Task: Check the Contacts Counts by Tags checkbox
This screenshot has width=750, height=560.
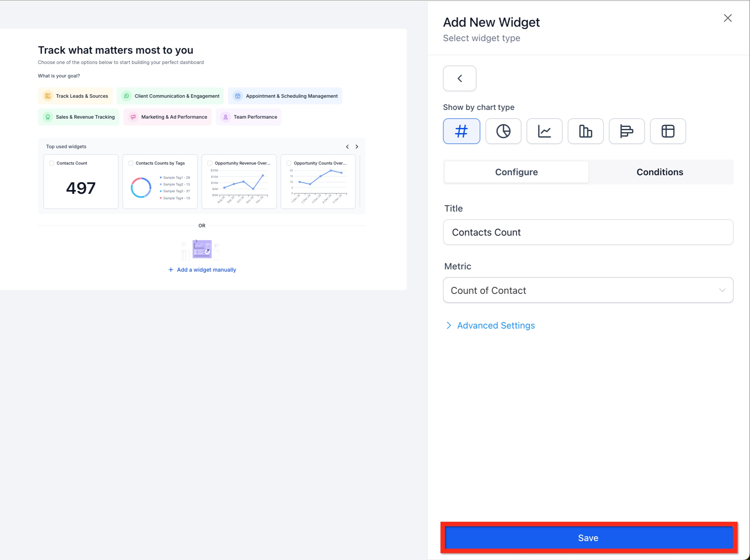Action: [x=131, y=163]
